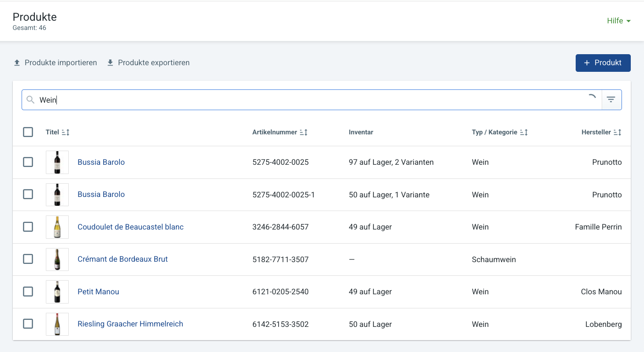Focus the search field containing Wein
644x352 pixels.
click(x=309, y=100)
